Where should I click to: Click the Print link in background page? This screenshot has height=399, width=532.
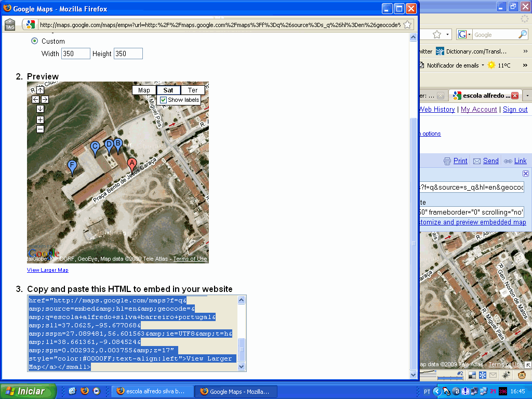(x=460, y=161)
